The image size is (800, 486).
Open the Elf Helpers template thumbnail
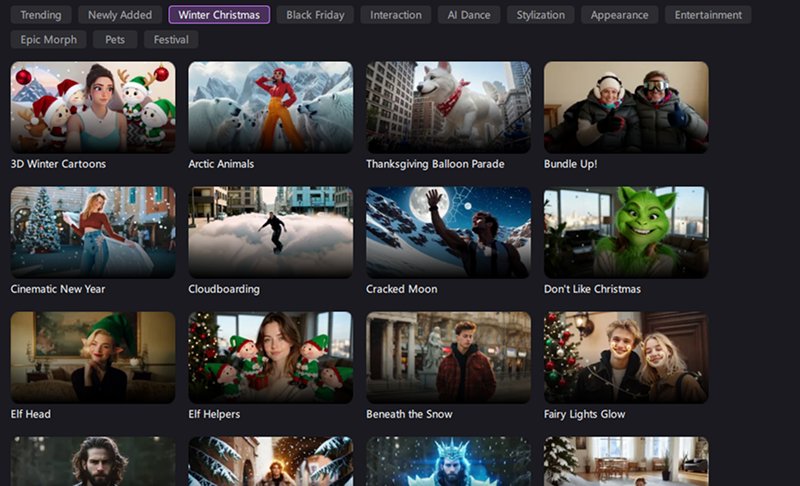270,357
